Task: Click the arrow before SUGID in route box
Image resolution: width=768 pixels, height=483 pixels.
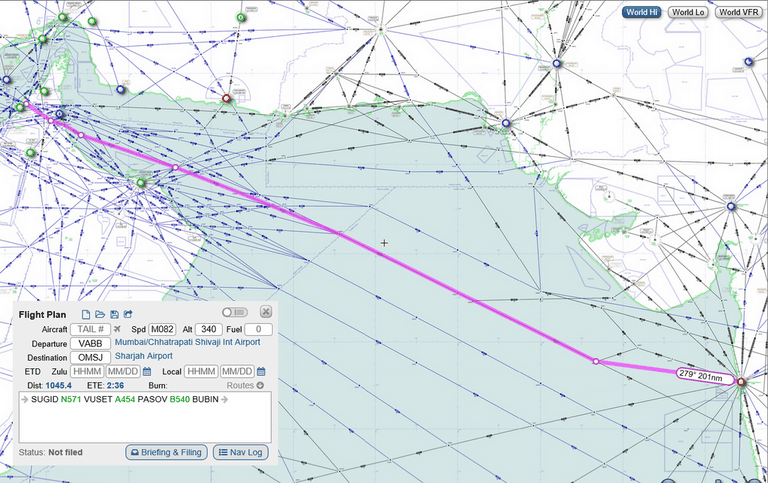Action: (x=24, y=399)
